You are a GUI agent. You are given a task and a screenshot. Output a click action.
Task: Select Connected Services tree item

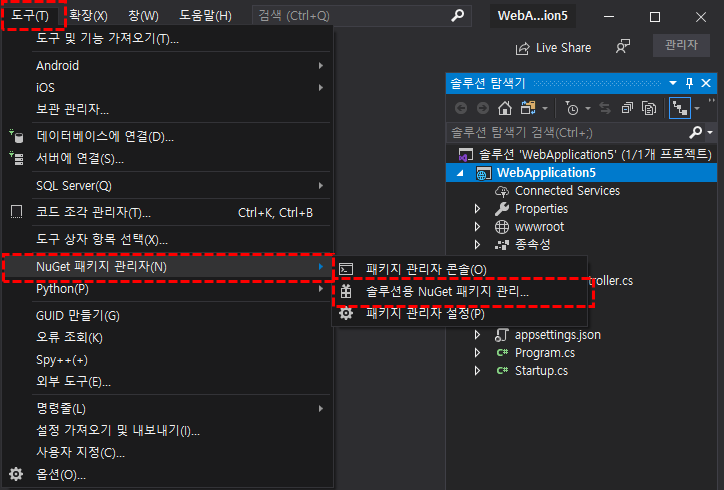point(567,191)
